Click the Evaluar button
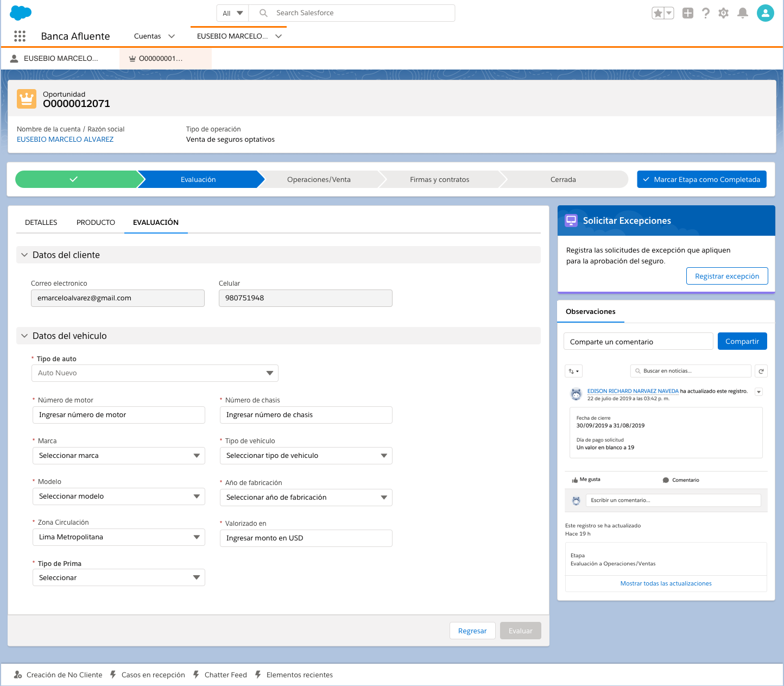The height and width of the screenshot is (686, 784). [x=521, y=631]
